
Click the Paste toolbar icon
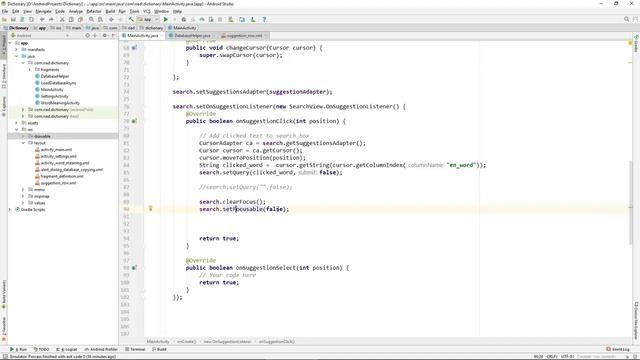(x=80, y=19)
